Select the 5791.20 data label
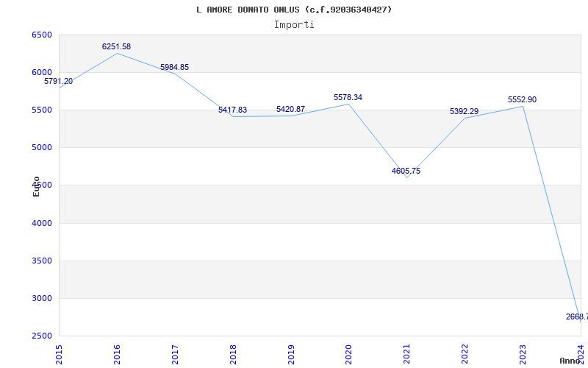588x368 pixels. click(x=59, y=81)
